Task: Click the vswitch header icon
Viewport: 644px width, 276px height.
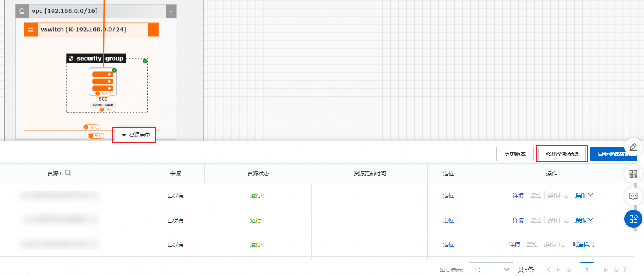Action: click(31, 30)
